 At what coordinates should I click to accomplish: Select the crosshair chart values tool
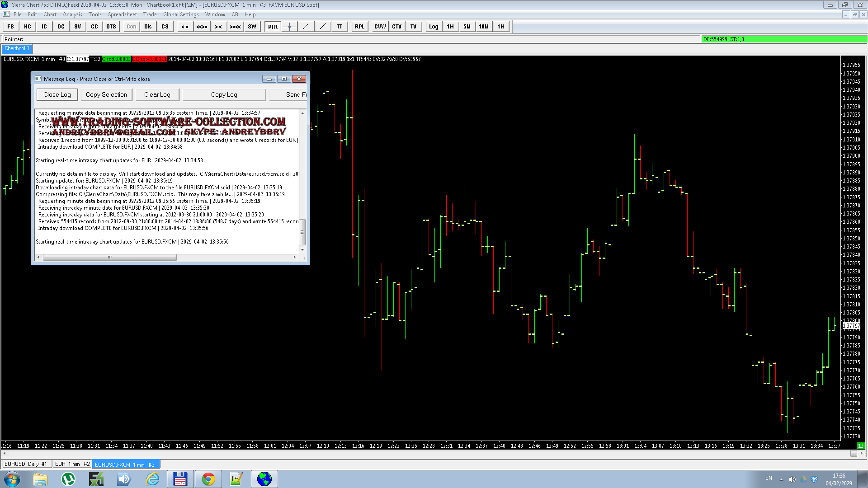[x=289, y=27]
